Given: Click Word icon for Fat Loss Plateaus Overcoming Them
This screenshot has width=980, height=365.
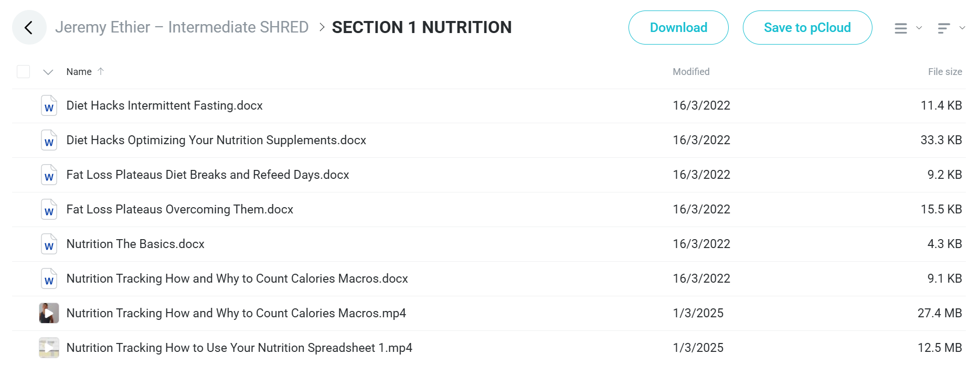Looking at the screenshot, I should point(49,209).
